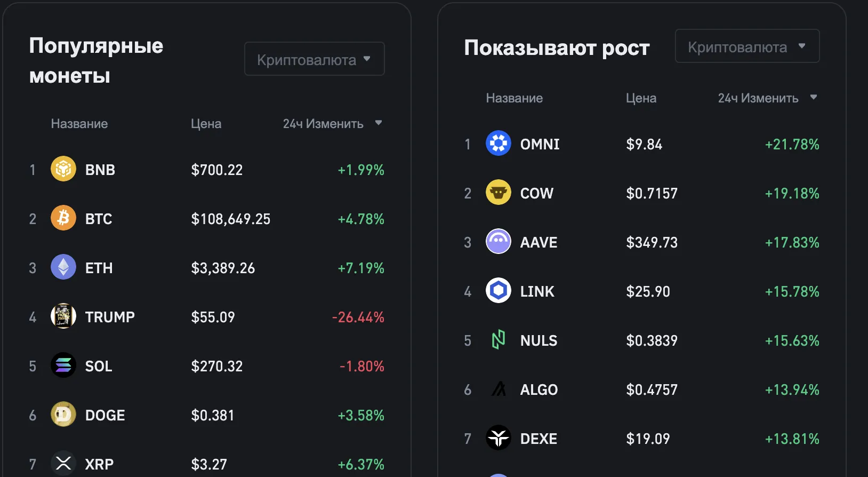Click XRP coin name
The height and width of the screenshot is (477, 868).
tap(99, 464)
